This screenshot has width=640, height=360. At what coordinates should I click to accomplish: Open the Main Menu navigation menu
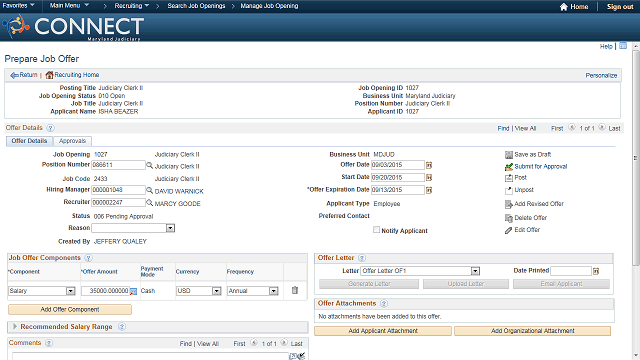[69, 5]
